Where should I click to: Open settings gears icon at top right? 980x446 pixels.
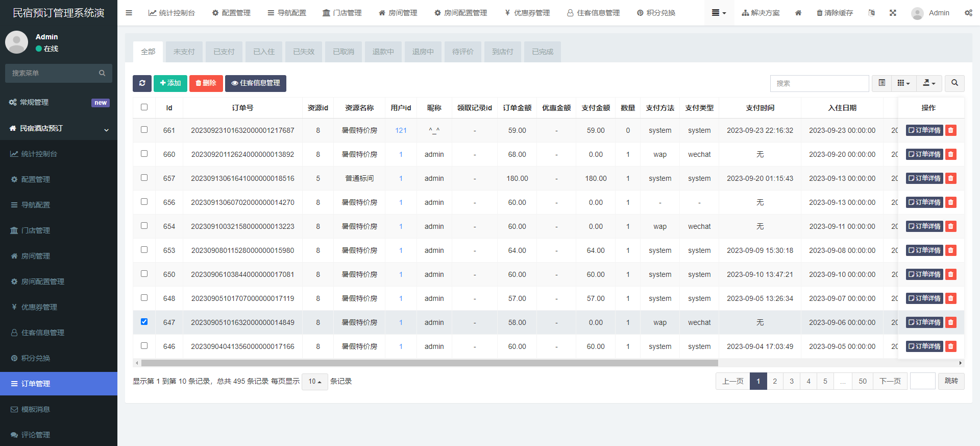click(968, 13)
